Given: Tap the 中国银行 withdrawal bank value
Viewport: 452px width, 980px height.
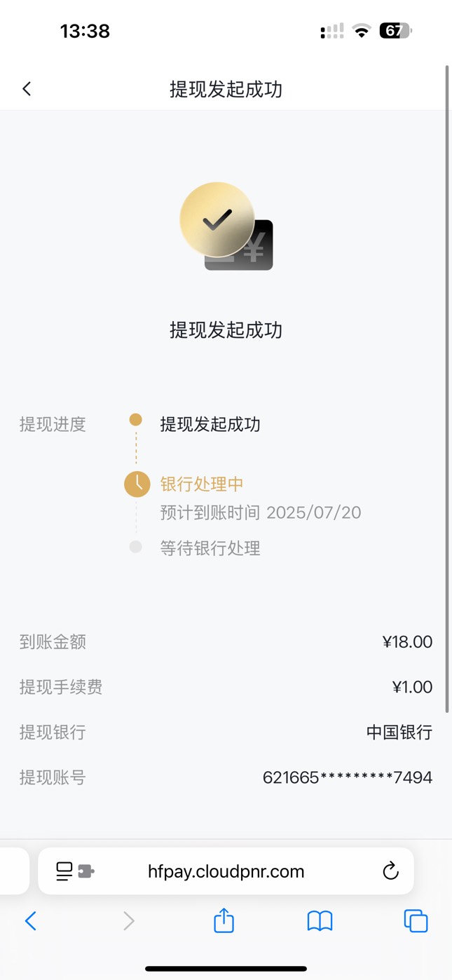Looking at the screenshot, I should point(399,733).
